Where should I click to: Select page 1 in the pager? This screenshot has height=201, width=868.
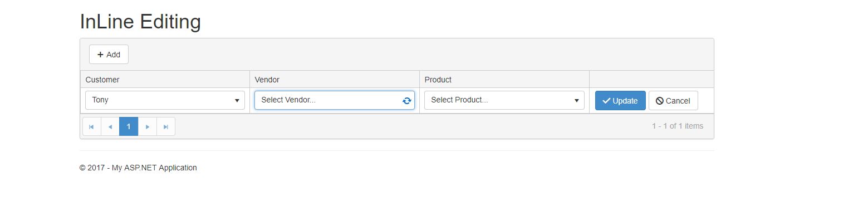(129, 127)
